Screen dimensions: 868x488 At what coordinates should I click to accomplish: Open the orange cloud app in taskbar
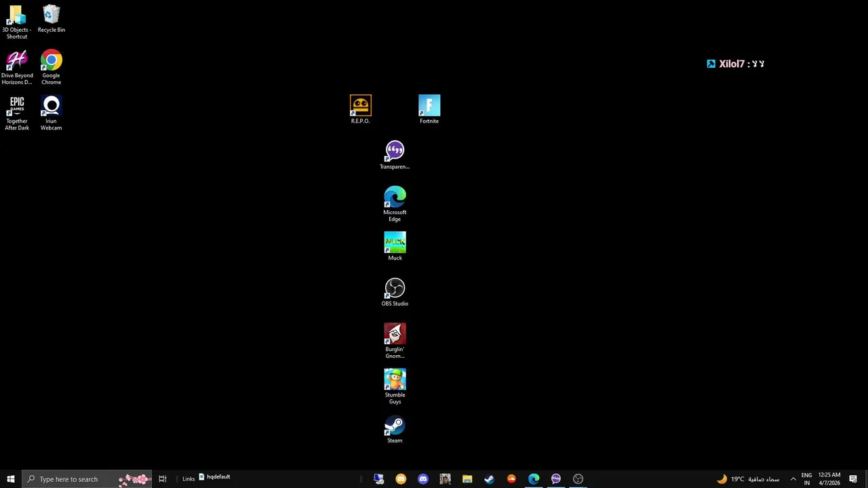coord(511,479)
